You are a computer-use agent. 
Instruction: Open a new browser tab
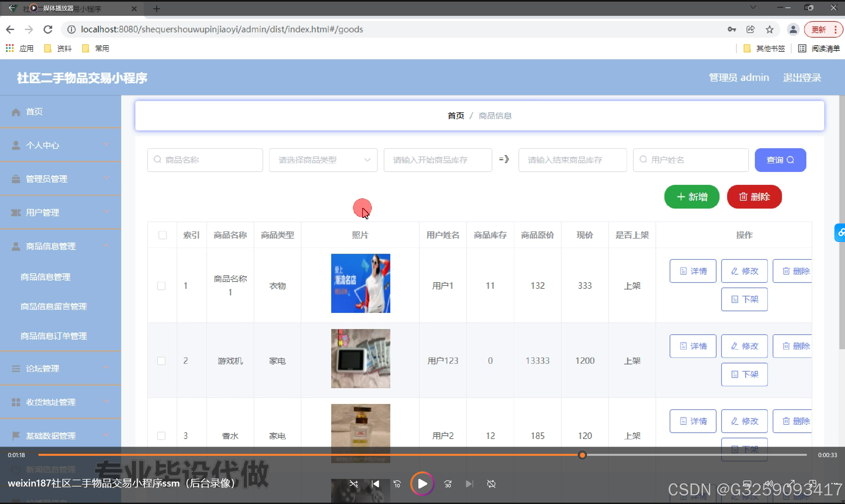point(156,9)
